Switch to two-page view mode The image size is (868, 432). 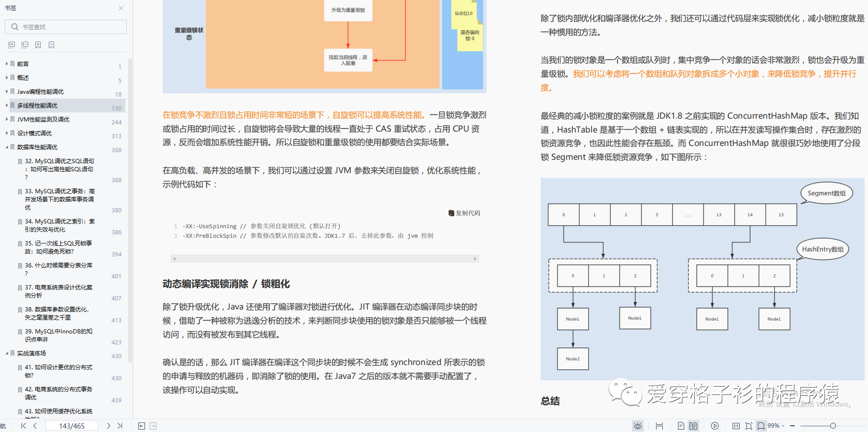pyautogui.click(x=693, y=425)
